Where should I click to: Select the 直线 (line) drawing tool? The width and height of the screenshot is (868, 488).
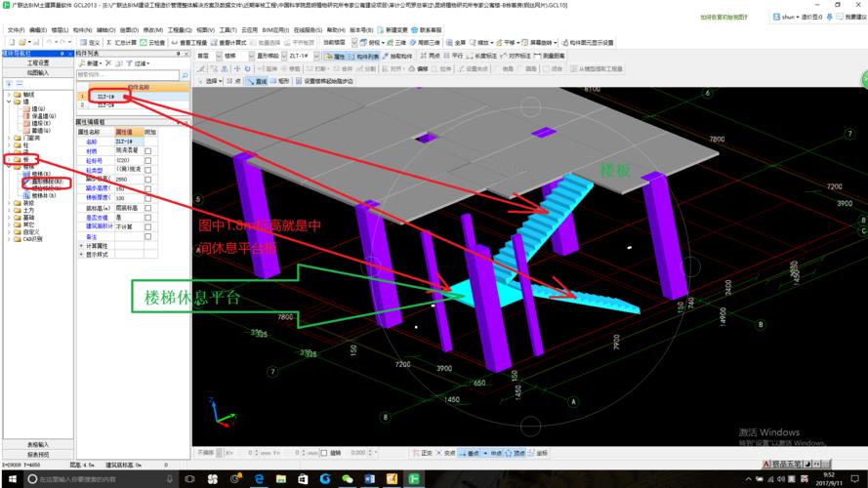pyautogui.click(x=258, y=82)
